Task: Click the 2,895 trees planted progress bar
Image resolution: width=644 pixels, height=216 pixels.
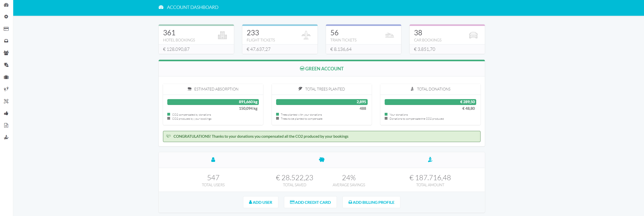Action: coord(322,102)
